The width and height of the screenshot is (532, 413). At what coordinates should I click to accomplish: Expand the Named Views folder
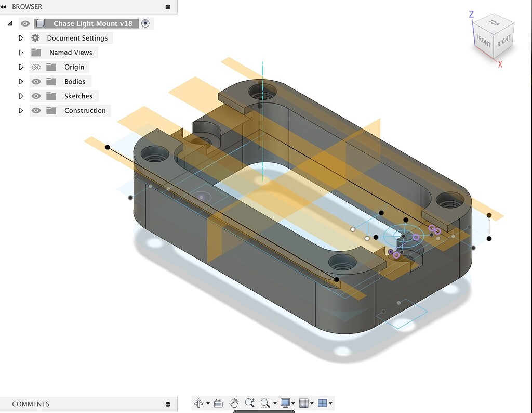[x=21, y=52]
